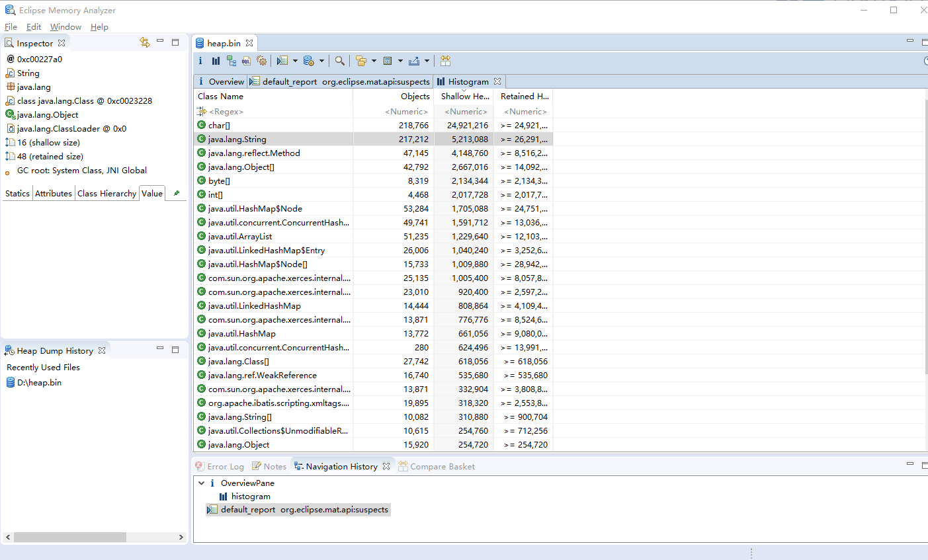Open the Edit menu
The image size is (928, 560).
click(x=34, y=27)
